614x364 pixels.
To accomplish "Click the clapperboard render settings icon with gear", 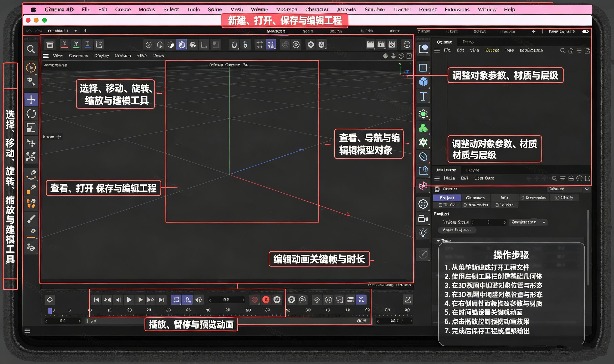I will pyautogui.click(x=392, y=44).
